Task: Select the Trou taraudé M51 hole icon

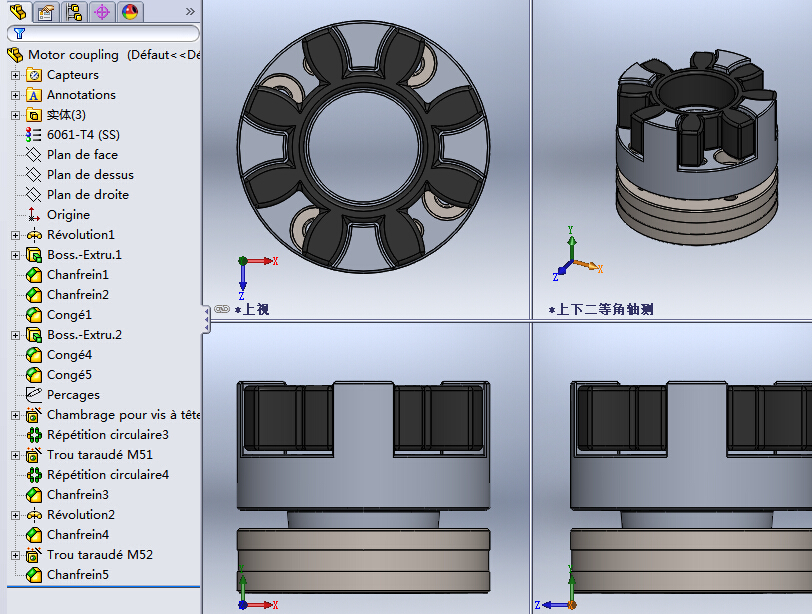Action: (x=34, y=455)
